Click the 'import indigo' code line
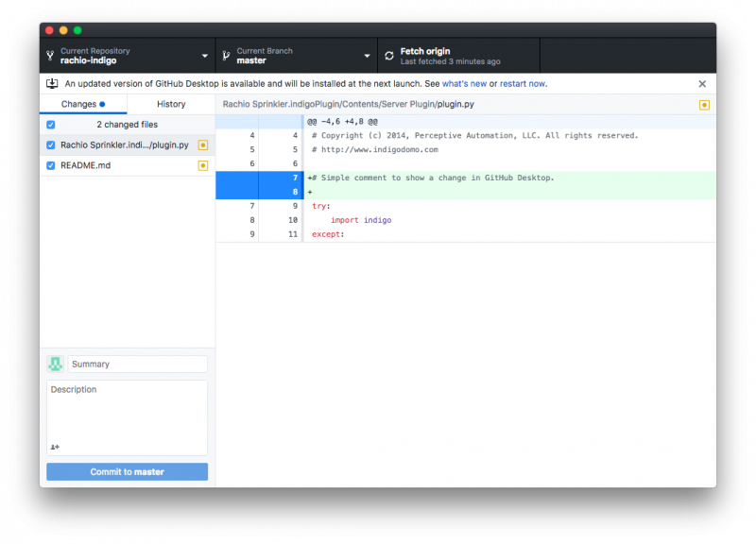The width and height of the screenshot is (756, 544). click(x=361, y=220)
